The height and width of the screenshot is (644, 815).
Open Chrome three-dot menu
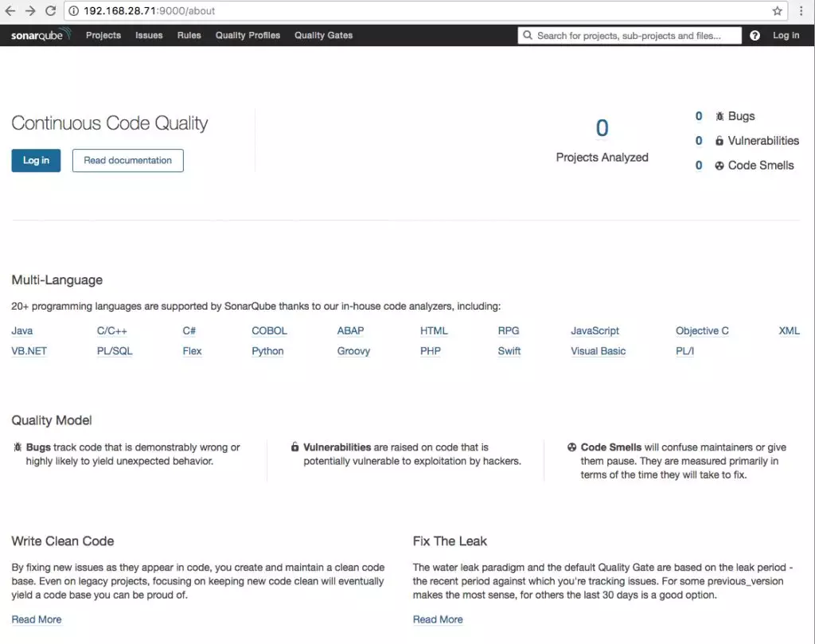[801, 11]
